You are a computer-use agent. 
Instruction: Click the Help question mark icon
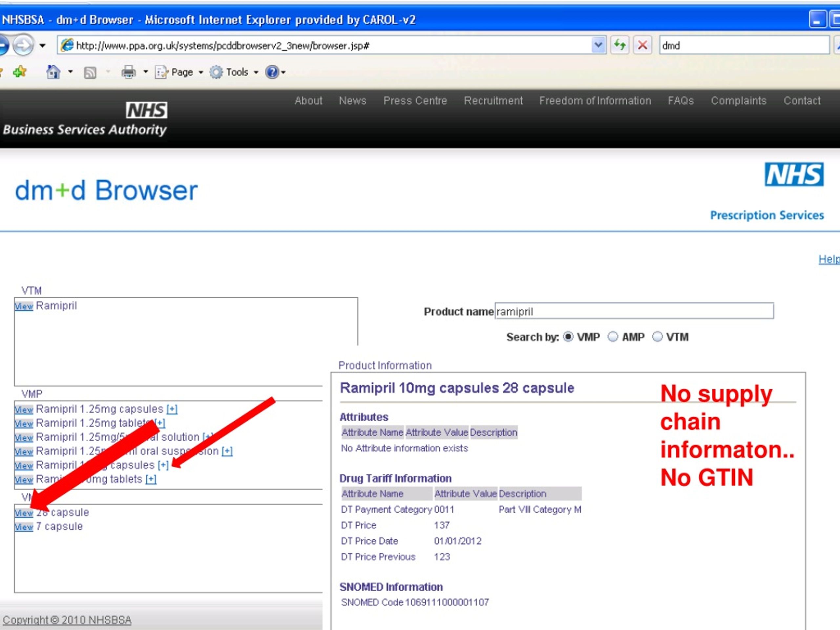point(272,72)
